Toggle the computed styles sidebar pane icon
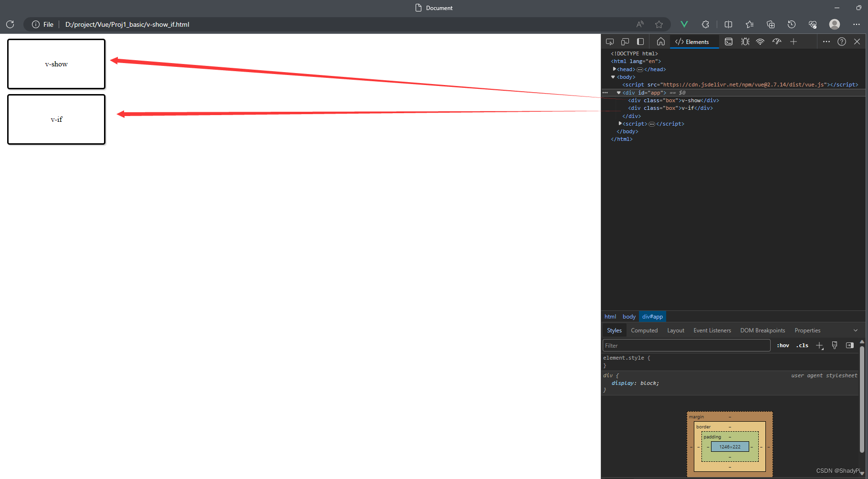Screen dimensions: 868x479 pos(850,345)
